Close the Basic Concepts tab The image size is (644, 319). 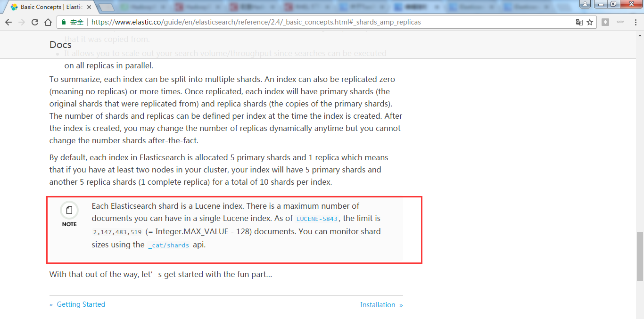tap(89, 7)
